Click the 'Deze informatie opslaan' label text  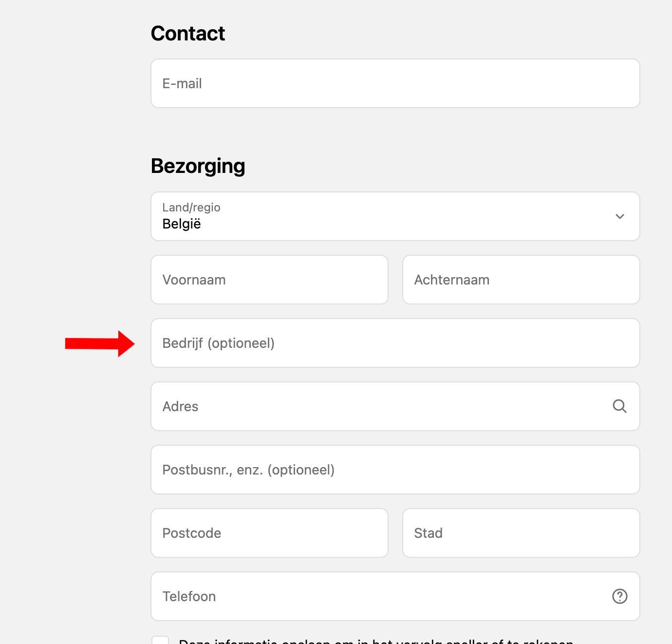click(375, 641)
